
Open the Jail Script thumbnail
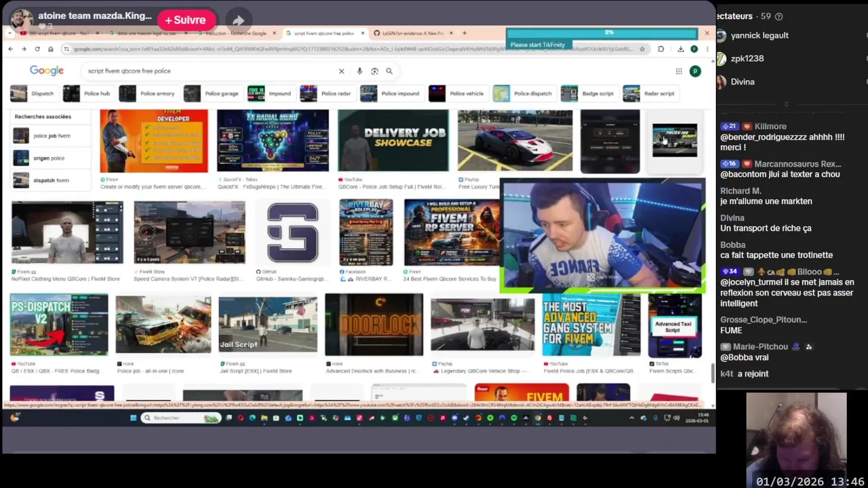pos(268,325)
